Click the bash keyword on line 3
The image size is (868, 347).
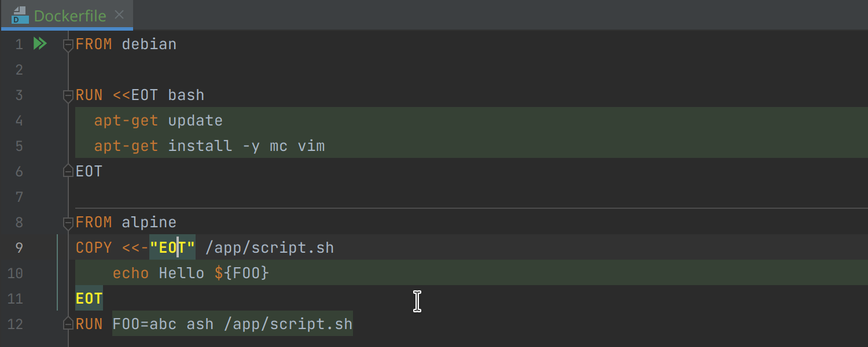click(x=186, y=95)
